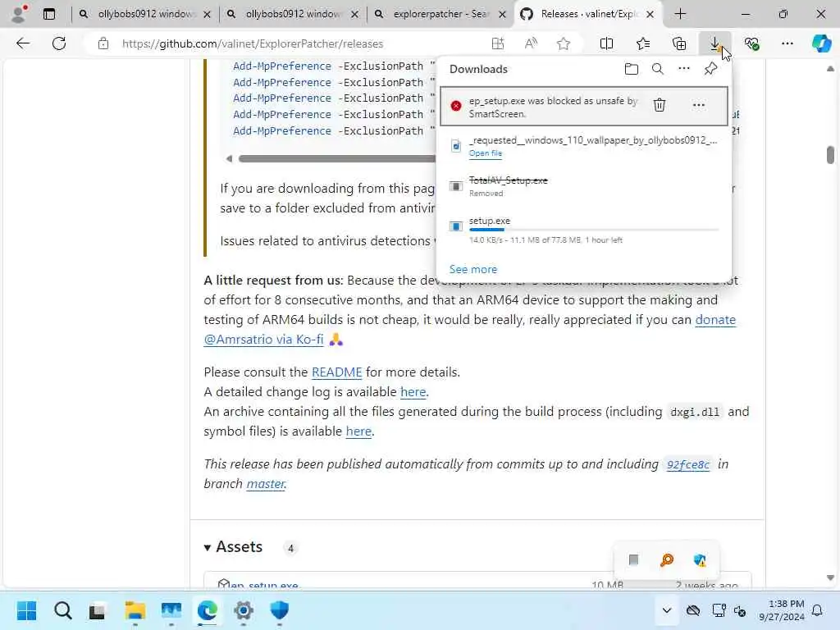840x630 pixels.
Task: Click the setup.exe download progress bar
Action: (x=594, y=230)
